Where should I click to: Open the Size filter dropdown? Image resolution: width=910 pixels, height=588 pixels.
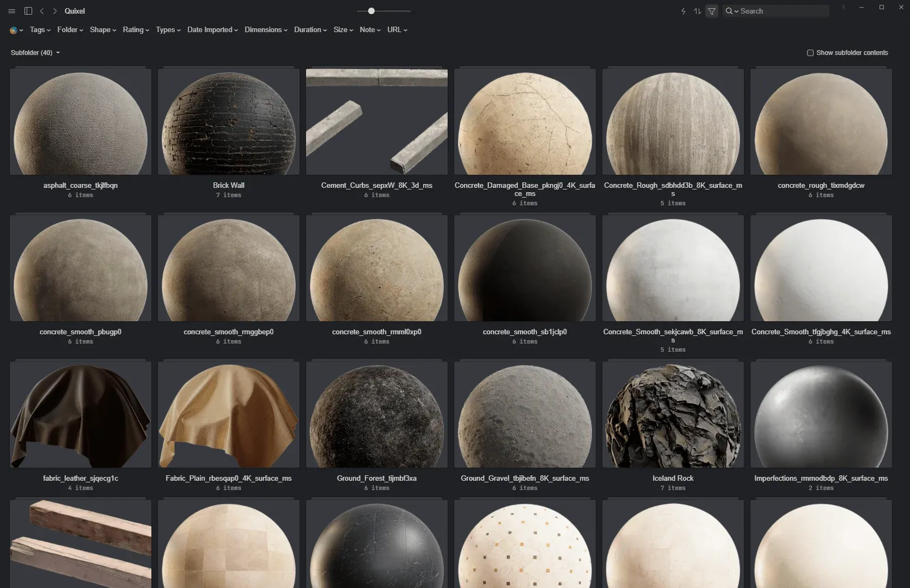tap(343, 30)
